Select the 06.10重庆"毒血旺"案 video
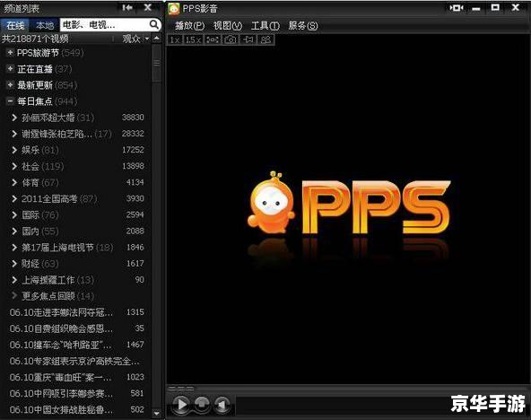This screenshot has width=531, height=420. click(61, 377)
